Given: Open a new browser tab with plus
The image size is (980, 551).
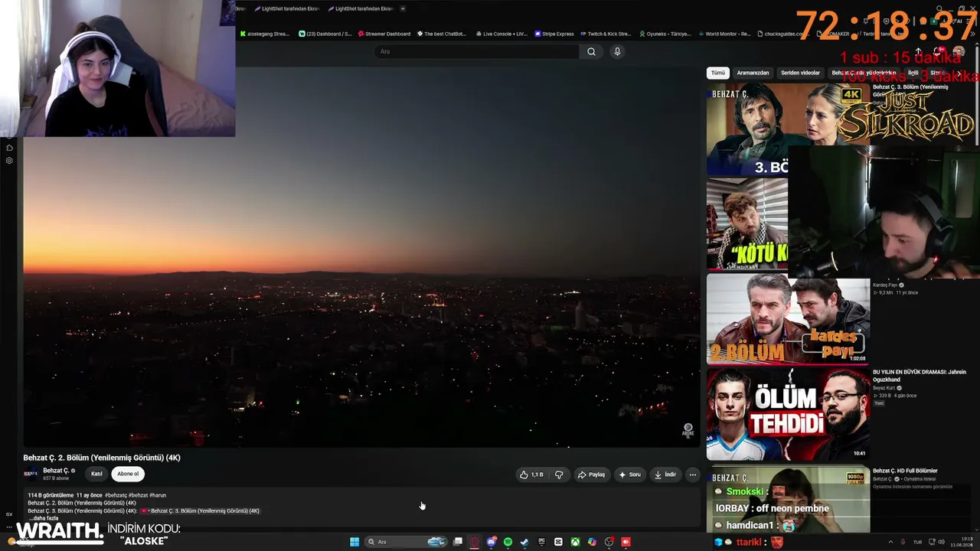Looking at the screenshot, I should [x=403, y=8].
